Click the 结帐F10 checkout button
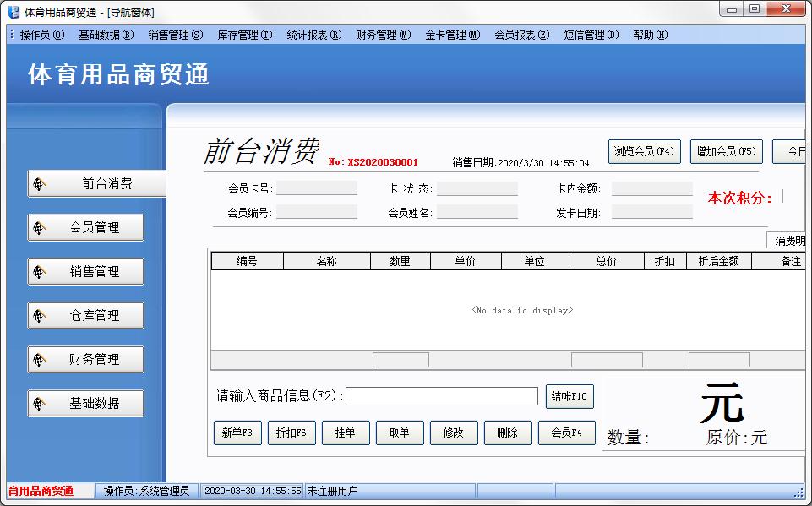812x506 pixels. coord(569,397)
